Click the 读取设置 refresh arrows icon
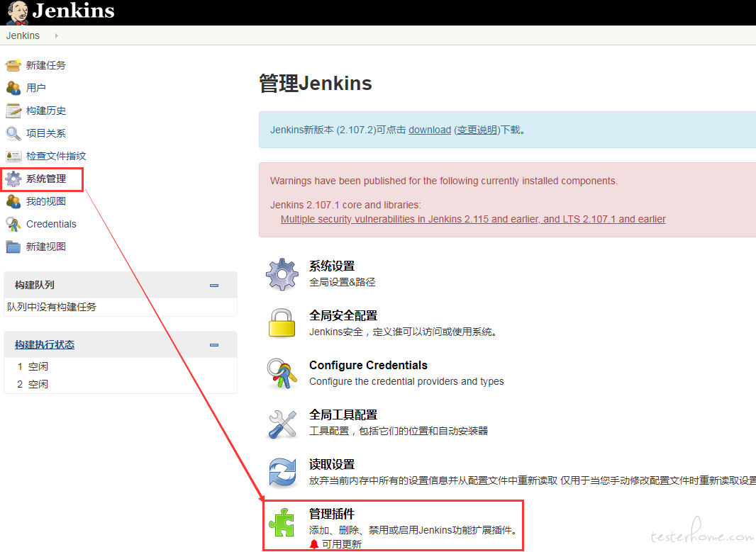The height and width of the screenshot is (552, 756). coord(282,473)
